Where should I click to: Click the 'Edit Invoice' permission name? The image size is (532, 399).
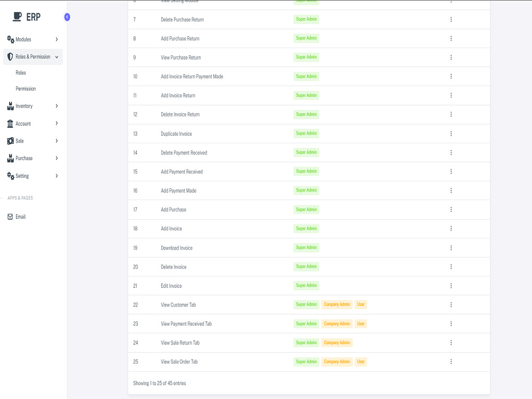click(171, 286)
